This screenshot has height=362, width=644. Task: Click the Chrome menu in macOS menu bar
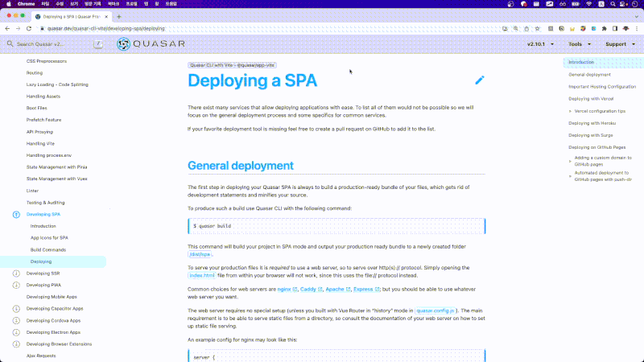(27, 4)
